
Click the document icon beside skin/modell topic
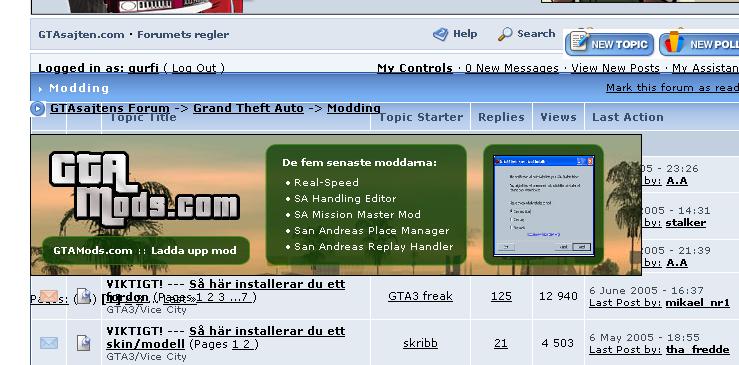point(83,343)
